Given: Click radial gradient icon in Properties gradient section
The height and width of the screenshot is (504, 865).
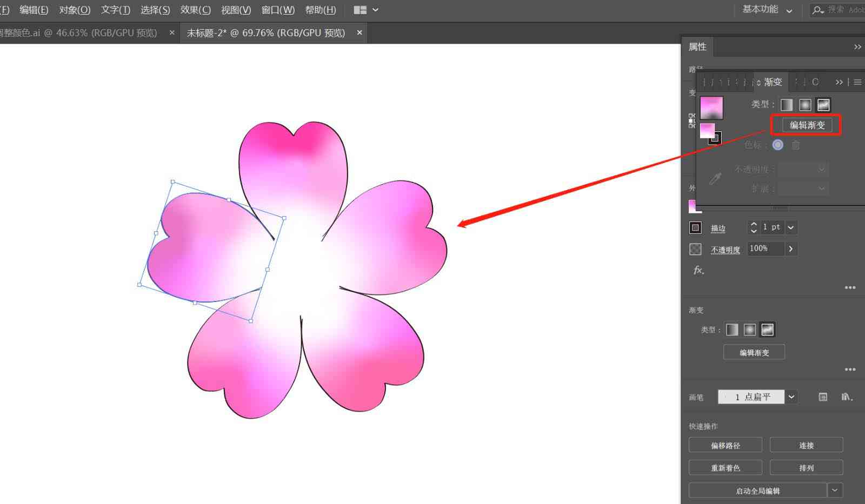Looking at the screenshot, I should [x=750, y=330].
